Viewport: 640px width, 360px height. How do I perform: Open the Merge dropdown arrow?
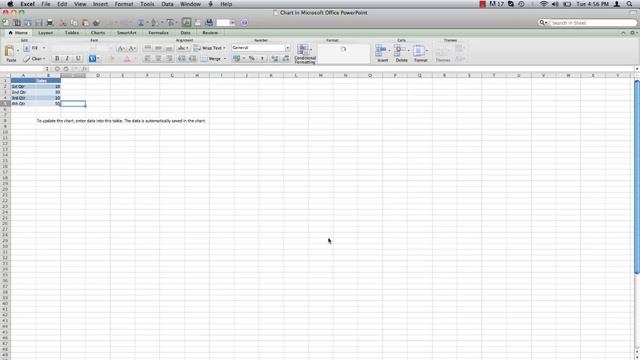point(224,59)
